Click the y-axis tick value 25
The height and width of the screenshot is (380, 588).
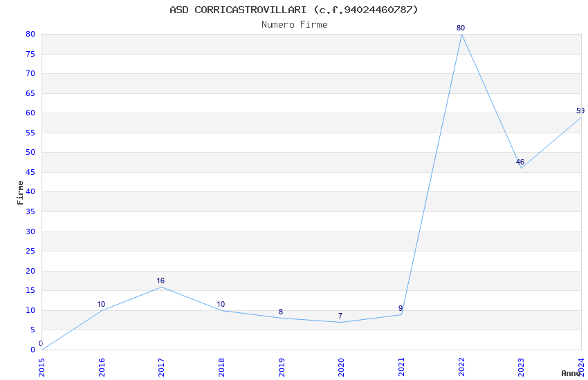[30, 251]
